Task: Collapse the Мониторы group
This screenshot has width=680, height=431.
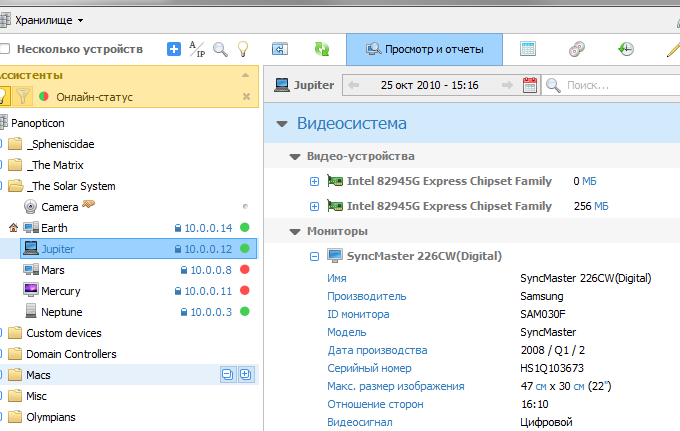Action: pyautogui.click(x=295, y=232)
